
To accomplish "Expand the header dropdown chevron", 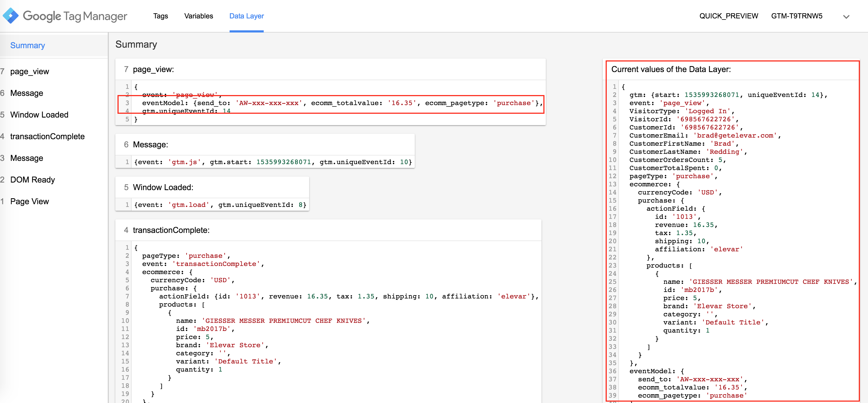I will tap(846, 17).
